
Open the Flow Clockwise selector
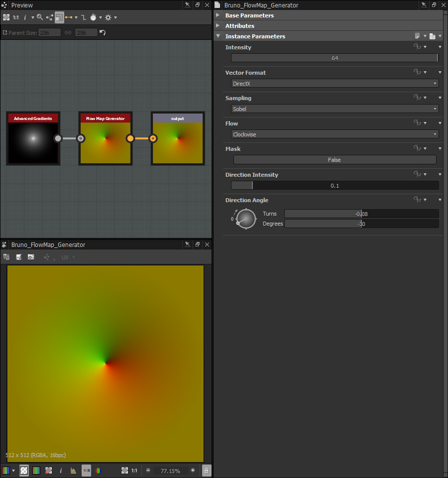click(335, 134)
